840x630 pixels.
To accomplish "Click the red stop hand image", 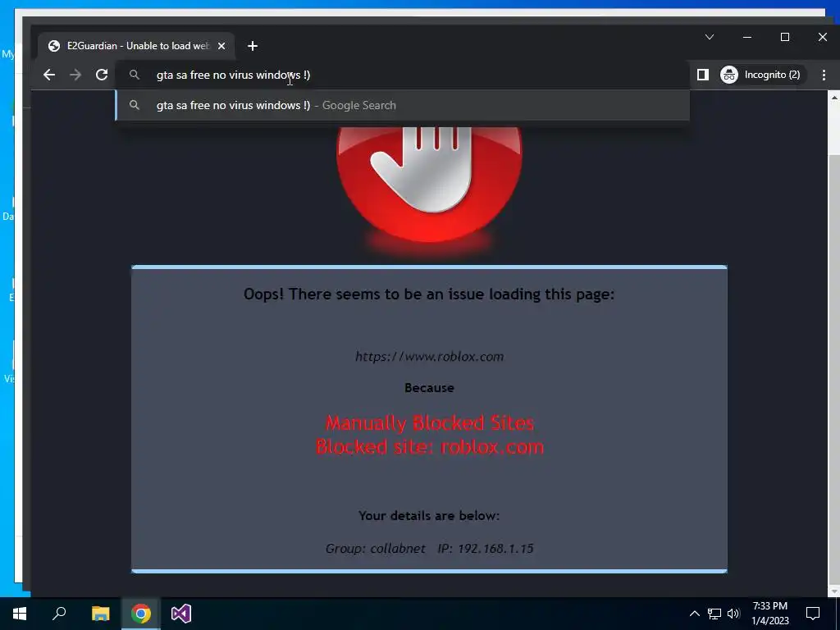I will coord(429,183).
